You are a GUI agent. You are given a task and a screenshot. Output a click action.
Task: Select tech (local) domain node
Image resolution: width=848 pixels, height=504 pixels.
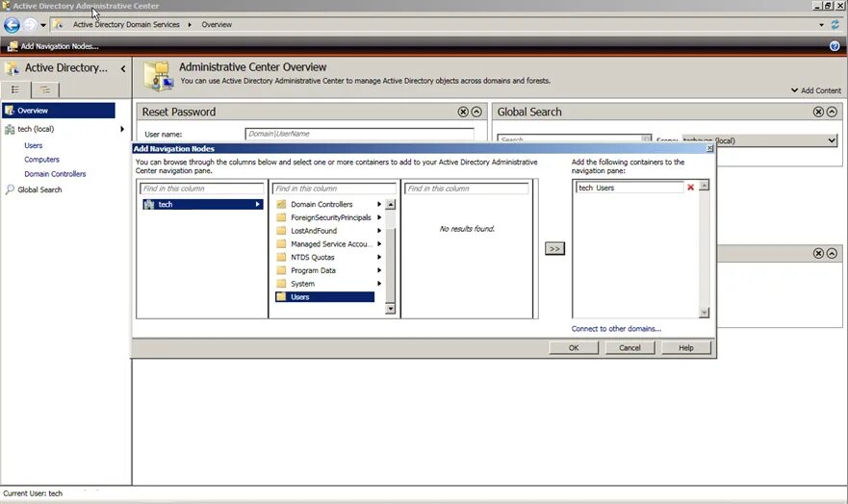(36, 129)
